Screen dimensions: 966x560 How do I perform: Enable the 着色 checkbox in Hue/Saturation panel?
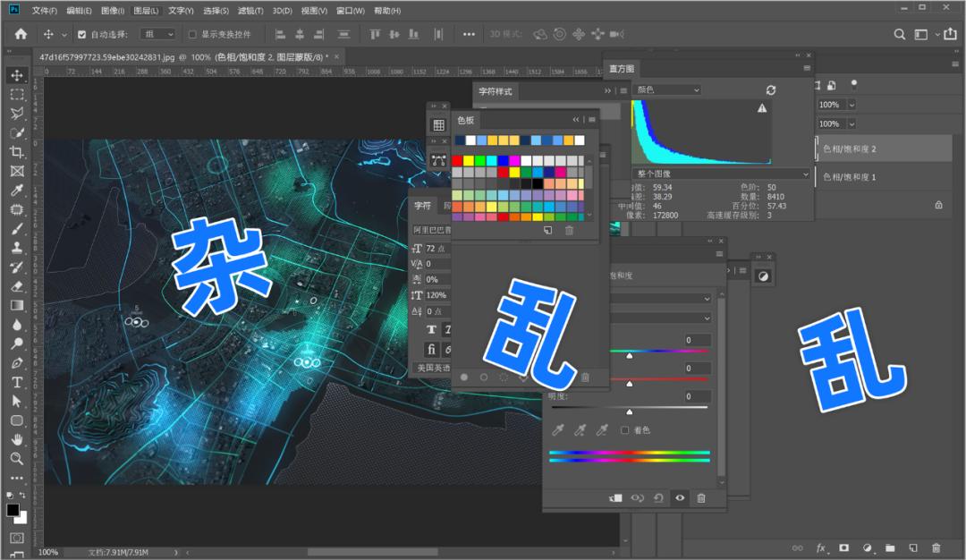pyautogui.click(x=626, y=430)
